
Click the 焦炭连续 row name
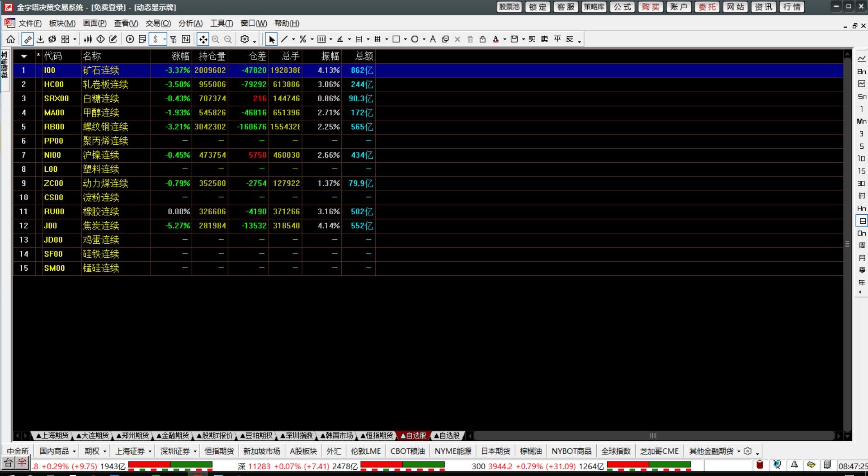click(101, 226)
